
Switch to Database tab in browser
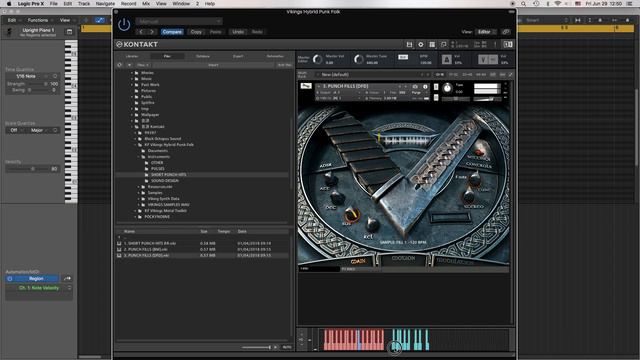click(202, 56)
